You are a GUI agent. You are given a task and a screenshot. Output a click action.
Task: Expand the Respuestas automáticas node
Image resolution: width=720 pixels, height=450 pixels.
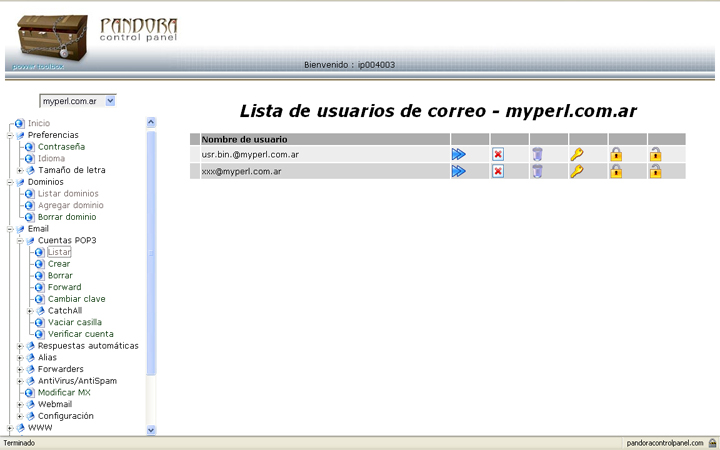19,346
